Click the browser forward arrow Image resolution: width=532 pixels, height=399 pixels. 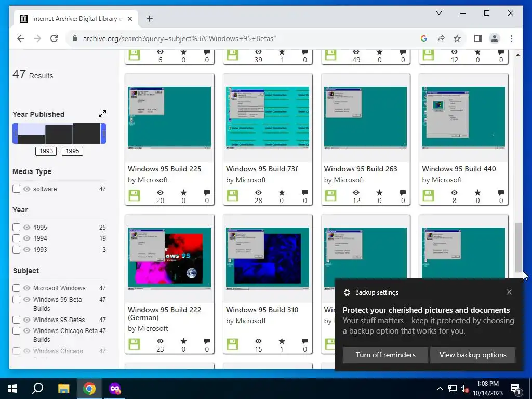(37, 38)
